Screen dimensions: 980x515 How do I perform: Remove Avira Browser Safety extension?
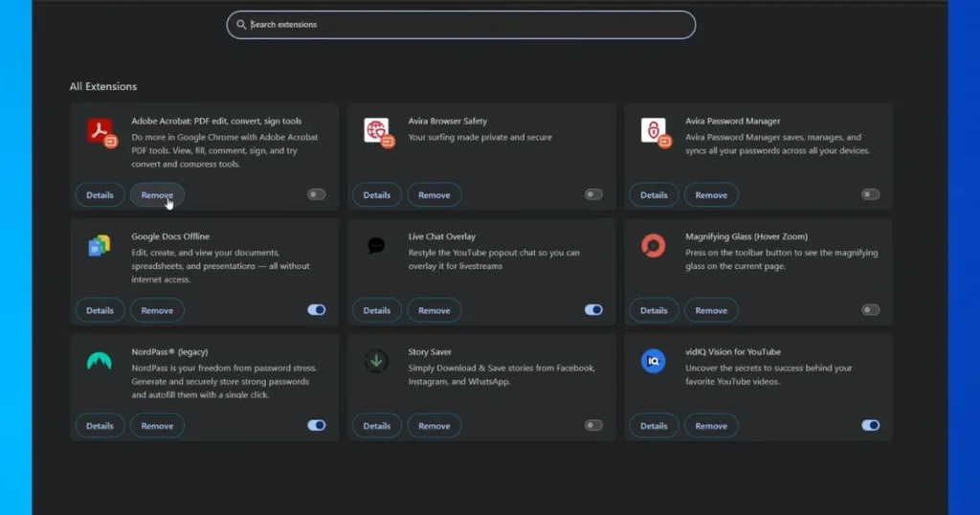coord(434,195)
